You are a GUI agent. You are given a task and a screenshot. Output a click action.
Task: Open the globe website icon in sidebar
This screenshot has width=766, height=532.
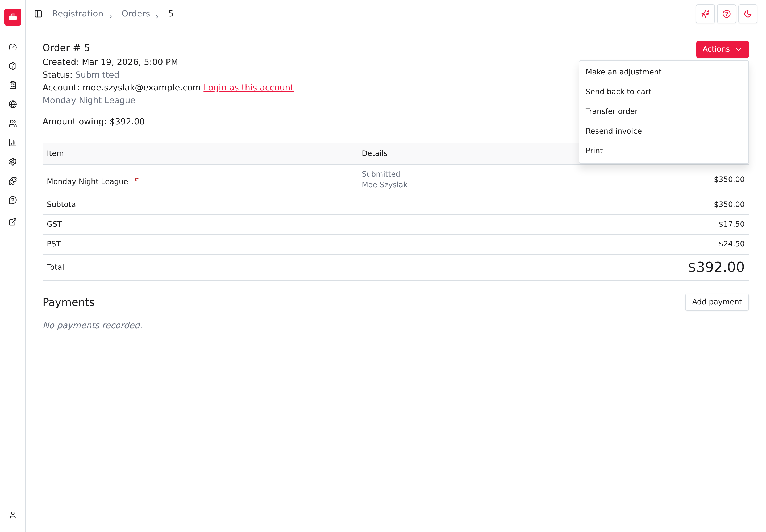coord(13,104)
